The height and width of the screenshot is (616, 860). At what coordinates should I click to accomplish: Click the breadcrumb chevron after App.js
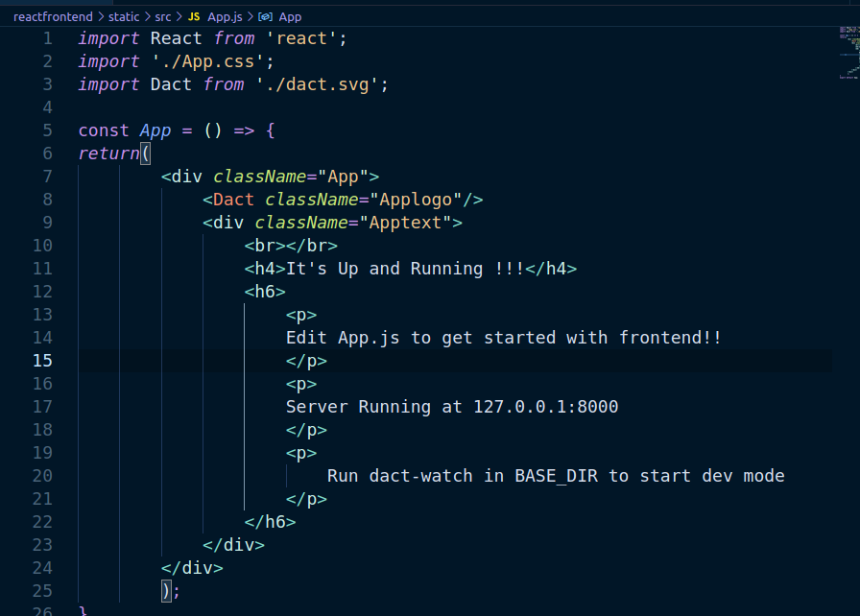pos(251,17)
